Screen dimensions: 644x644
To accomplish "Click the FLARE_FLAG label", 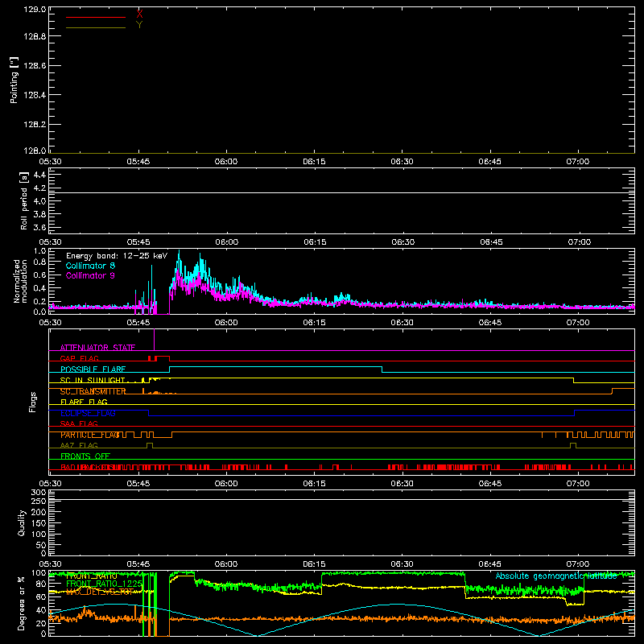I will click(84, 402).
